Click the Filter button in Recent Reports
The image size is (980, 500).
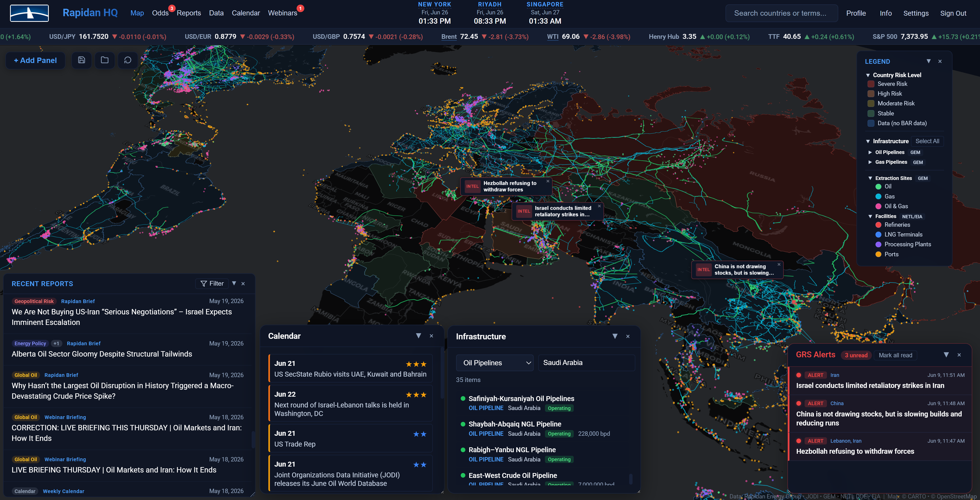[x=212, y=284]
